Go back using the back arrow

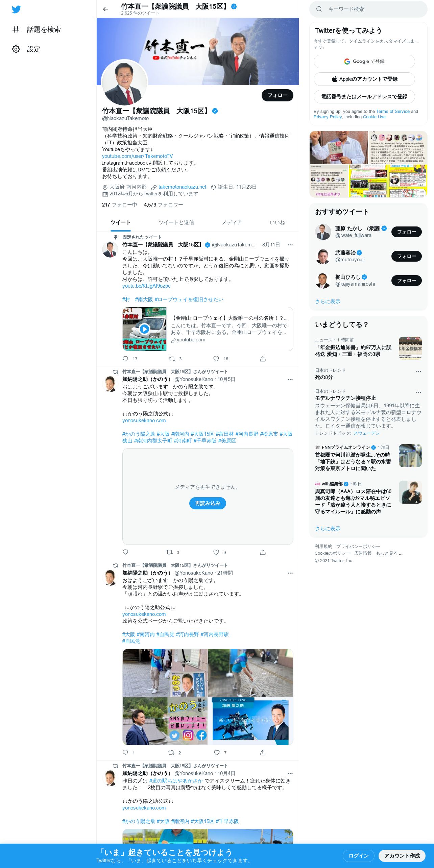105,9
